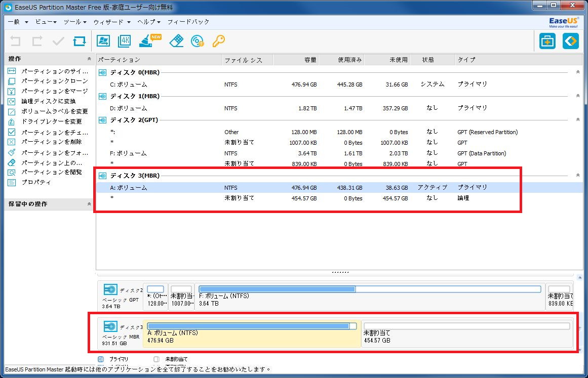Click the wipe partition data icon
This screenshot has width=588, height=378.
[12, 162]
